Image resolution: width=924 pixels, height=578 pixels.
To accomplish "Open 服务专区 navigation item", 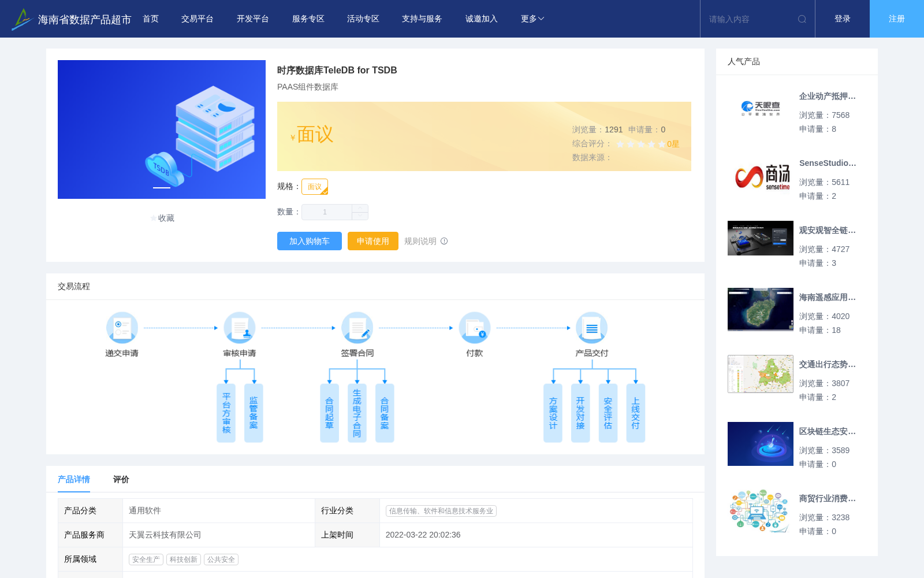I will tap(308, 19).
